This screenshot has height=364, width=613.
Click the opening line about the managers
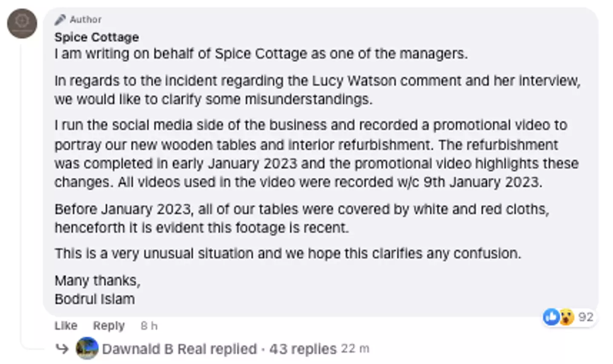[261, 54]
